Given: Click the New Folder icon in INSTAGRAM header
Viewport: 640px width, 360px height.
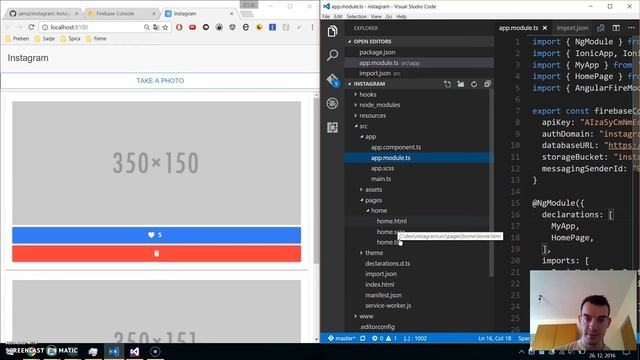Looking at the screenshot, I should pyautogui.click(x=460, y=84).
